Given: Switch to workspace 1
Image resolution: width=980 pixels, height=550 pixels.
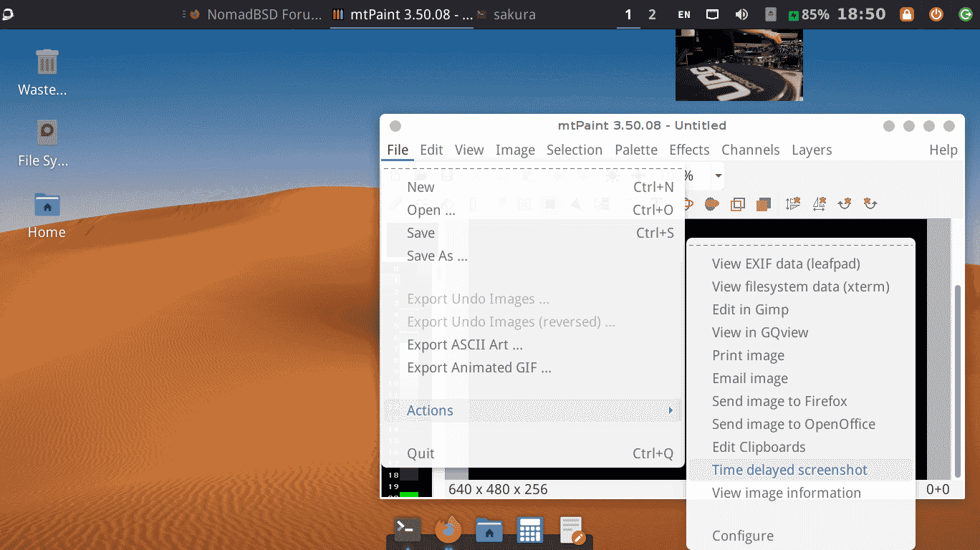Looking at the screenshot, I should point(628,14).
